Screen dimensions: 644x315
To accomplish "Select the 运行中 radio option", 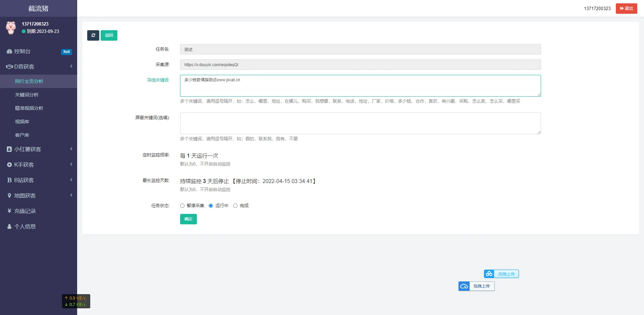I will [211, 206].
